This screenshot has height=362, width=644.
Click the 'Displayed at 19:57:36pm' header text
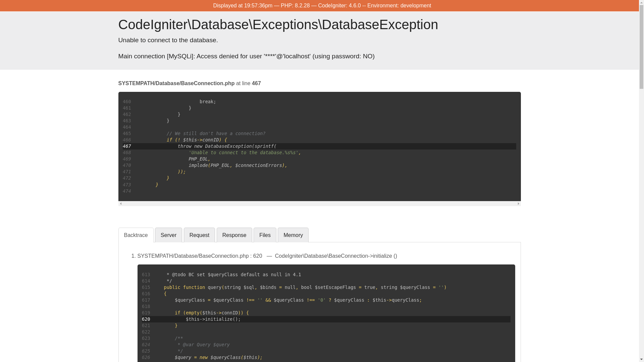(243, 5)
